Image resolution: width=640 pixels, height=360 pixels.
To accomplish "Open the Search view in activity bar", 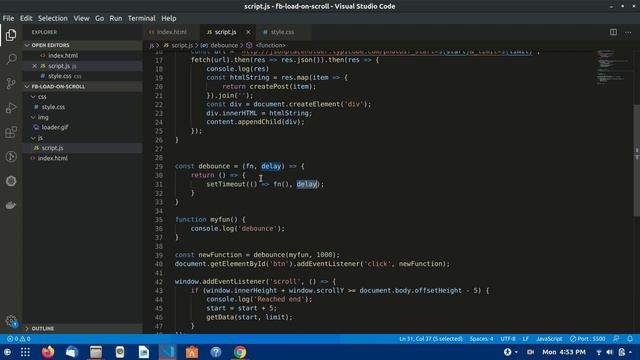I will tap(11, 59).
